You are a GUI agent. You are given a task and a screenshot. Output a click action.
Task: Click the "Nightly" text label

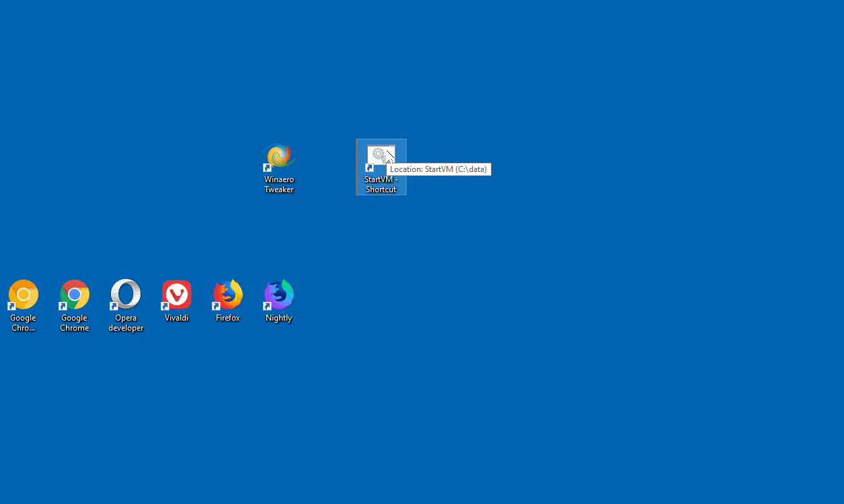coord(279,318)
